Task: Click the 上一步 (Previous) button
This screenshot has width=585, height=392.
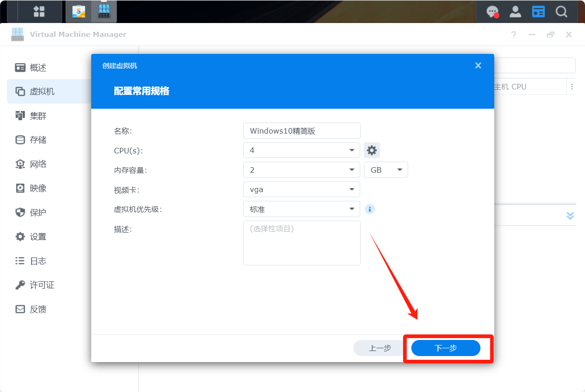Action: (380, 348)
